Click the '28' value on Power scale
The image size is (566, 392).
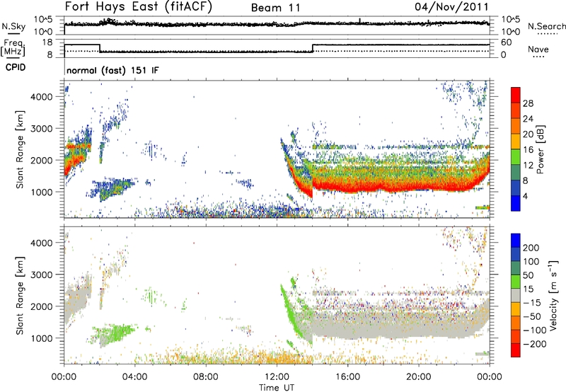(x=528, y=103)
